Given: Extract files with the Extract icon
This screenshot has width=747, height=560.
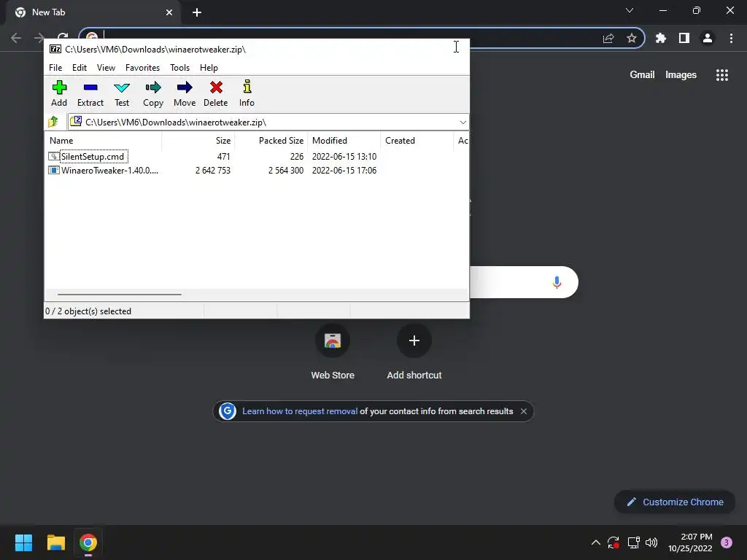Looking at the screenshot, I should (x=90, y=94).
